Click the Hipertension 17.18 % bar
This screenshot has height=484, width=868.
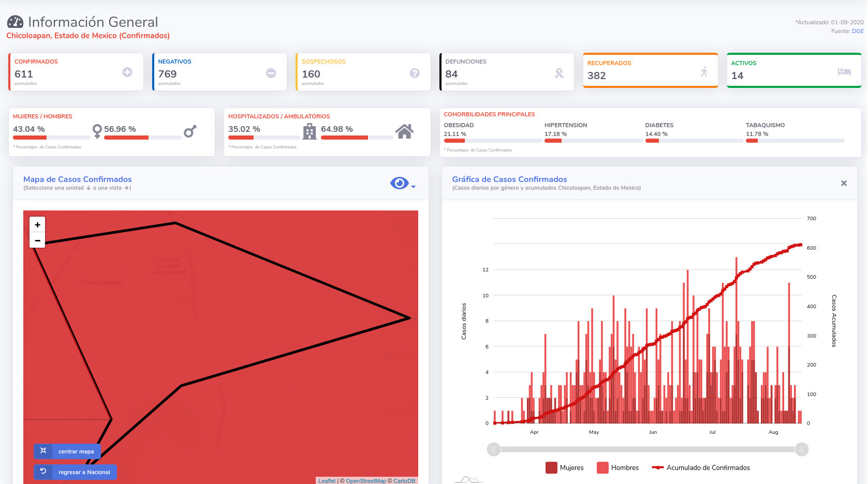(x=593, y=141)
